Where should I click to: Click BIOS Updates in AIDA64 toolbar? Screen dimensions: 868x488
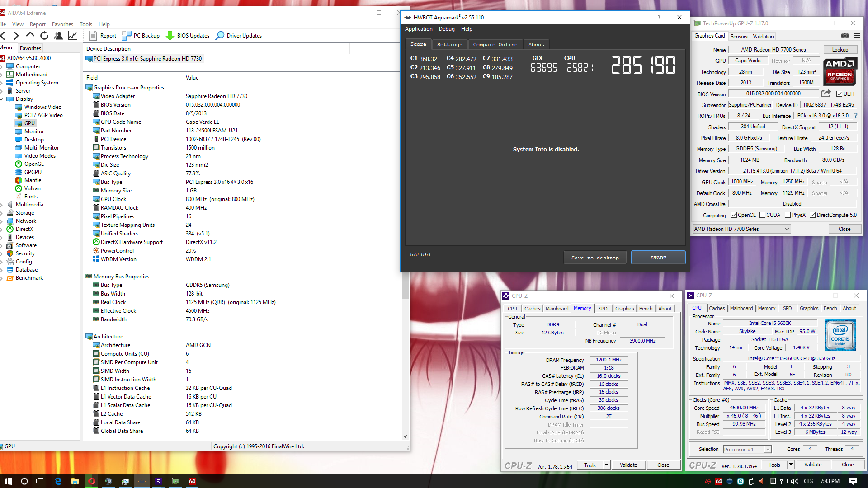(x=188, y=36)
